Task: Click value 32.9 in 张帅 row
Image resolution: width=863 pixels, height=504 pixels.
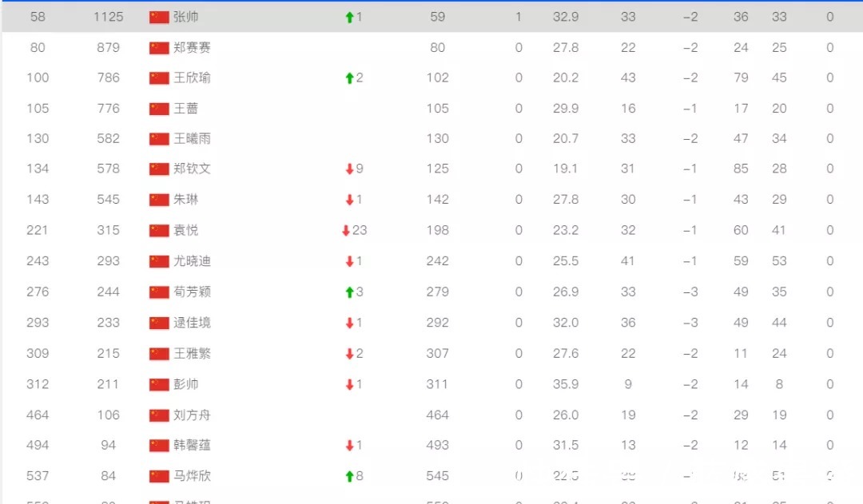Action: pos(566,17)
